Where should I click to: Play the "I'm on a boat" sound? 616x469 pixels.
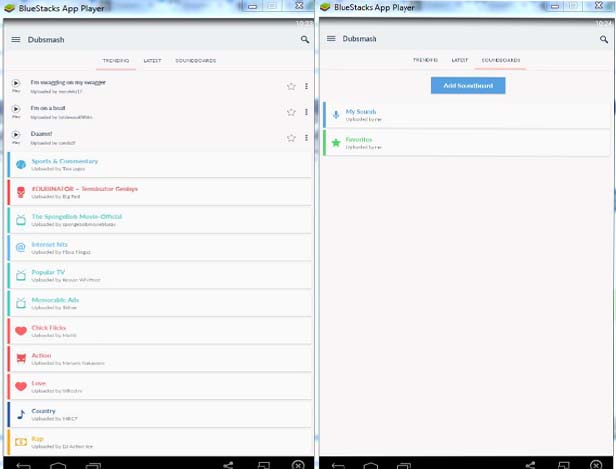16,109
